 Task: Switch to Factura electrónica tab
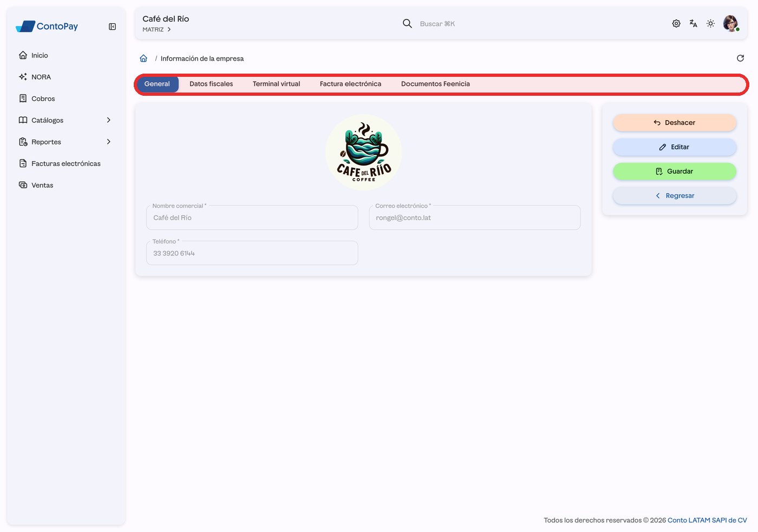coord(350,84)
